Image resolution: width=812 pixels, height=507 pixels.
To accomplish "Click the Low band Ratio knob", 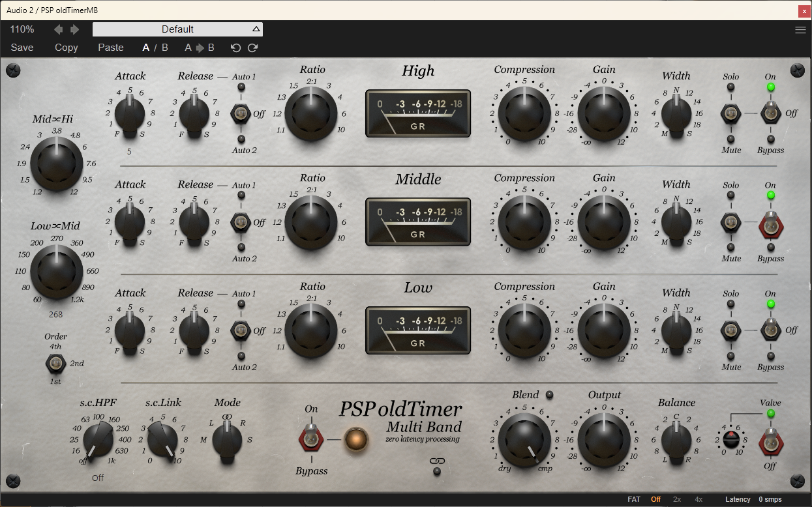I will (x=312, y=330).
